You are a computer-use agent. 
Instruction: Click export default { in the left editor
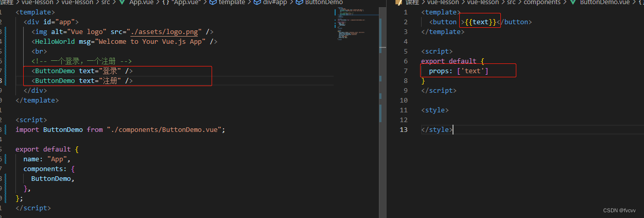(47, 149)
